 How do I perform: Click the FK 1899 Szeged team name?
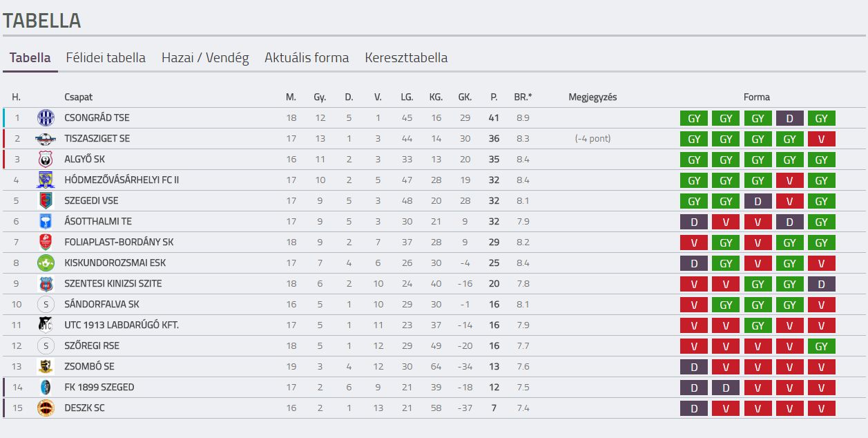pyautogui.click(x=99, y=387)
